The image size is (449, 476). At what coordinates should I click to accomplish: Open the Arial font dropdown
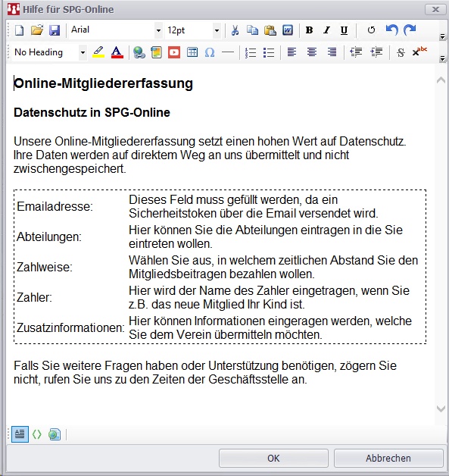pos(158,30)
